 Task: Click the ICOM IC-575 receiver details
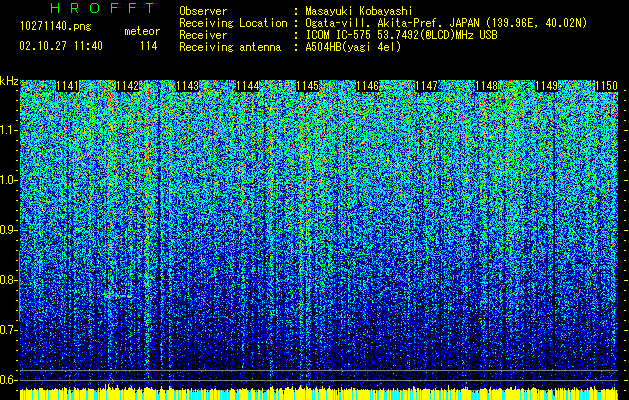401,35
